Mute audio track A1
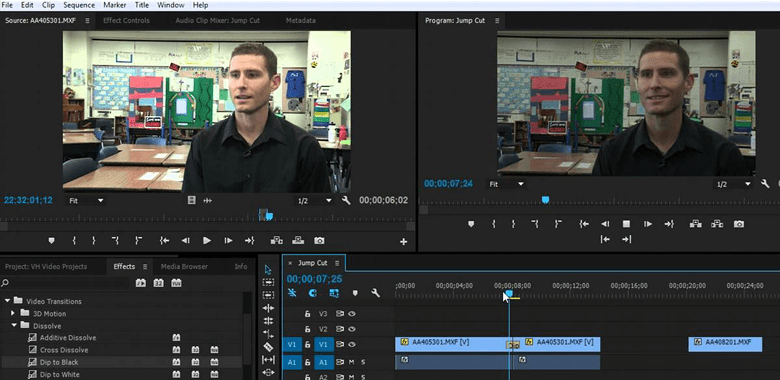 [x=352, y=362]
